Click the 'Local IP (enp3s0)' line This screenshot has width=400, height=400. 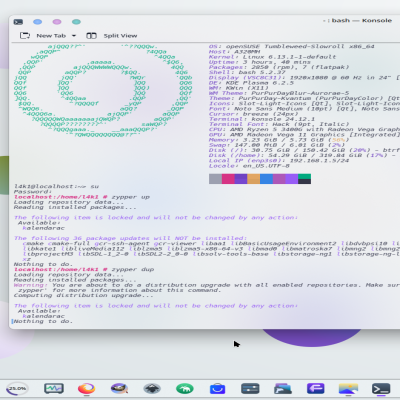point(279,160)
